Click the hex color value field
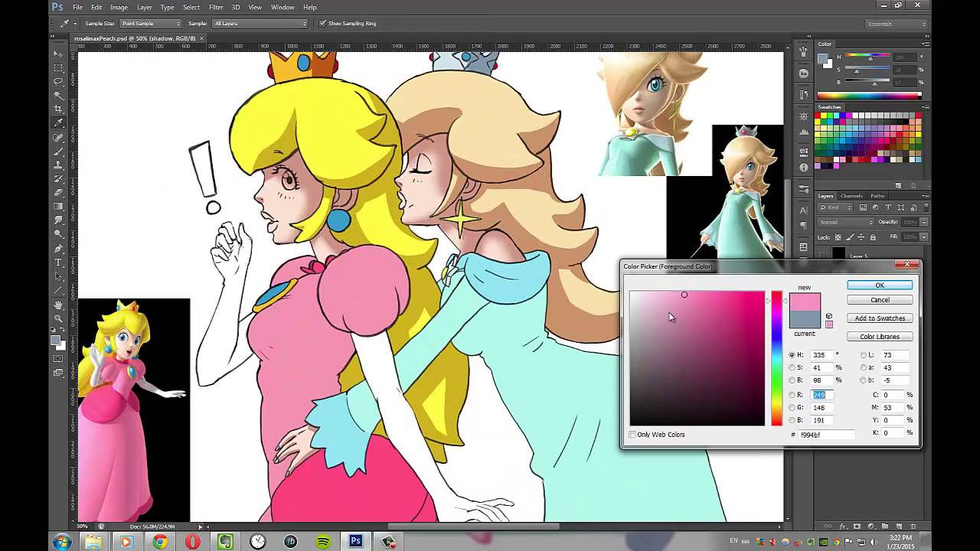 [x=827, y=435]
